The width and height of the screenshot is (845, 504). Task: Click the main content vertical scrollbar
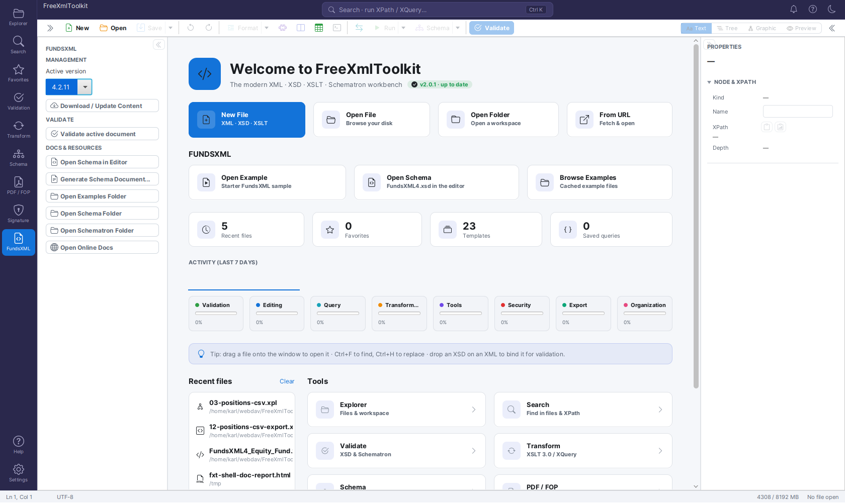pyautogui.click(x=696, y=216)
